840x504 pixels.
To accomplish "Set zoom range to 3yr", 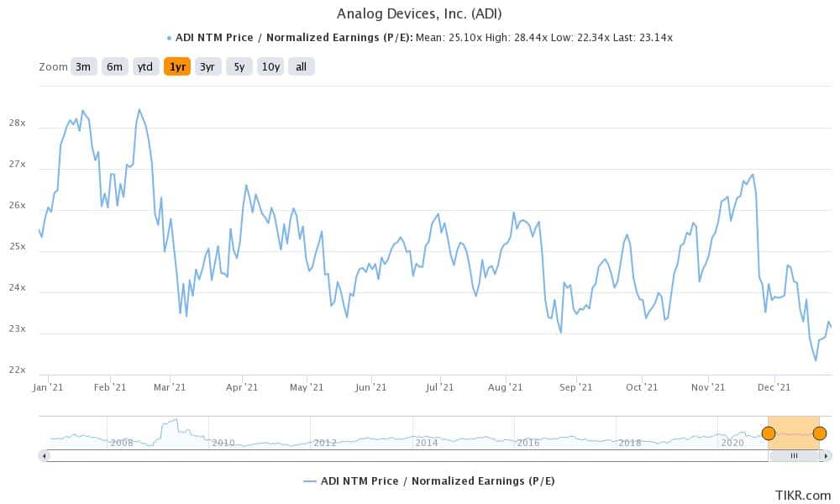I will pos(207,67).
